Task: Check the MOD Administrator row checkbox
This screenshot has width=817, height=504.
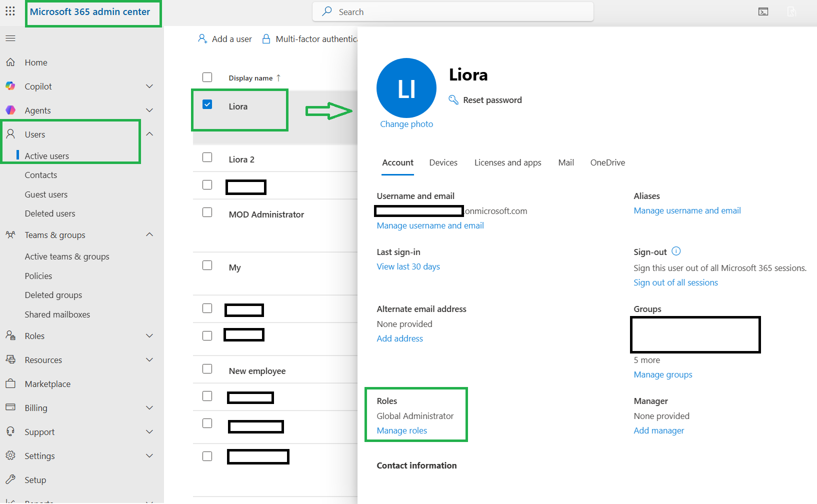Action: 207,212
